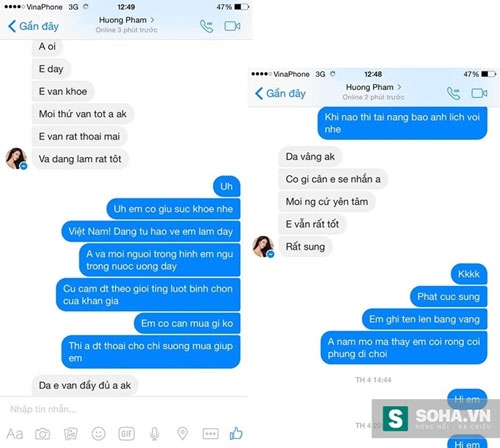
Task: Share location with the pin icon
Action: pos(182,433)
